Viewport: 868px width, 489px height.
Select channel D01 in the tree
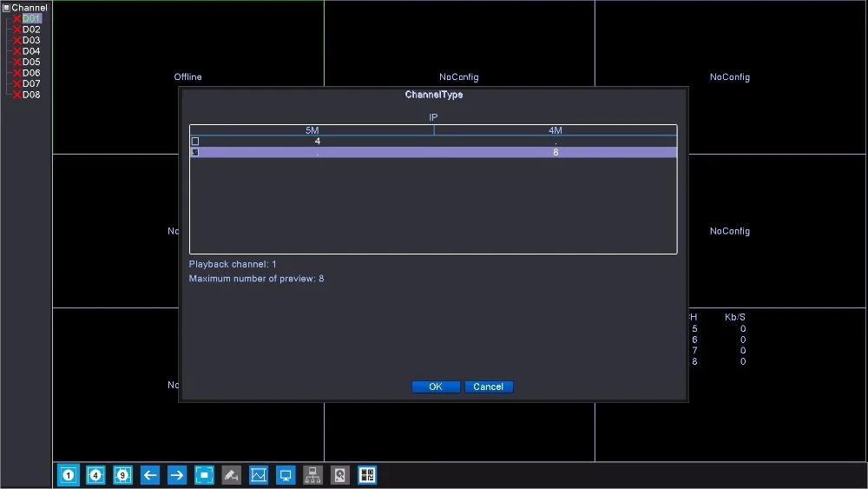[31, 18]
